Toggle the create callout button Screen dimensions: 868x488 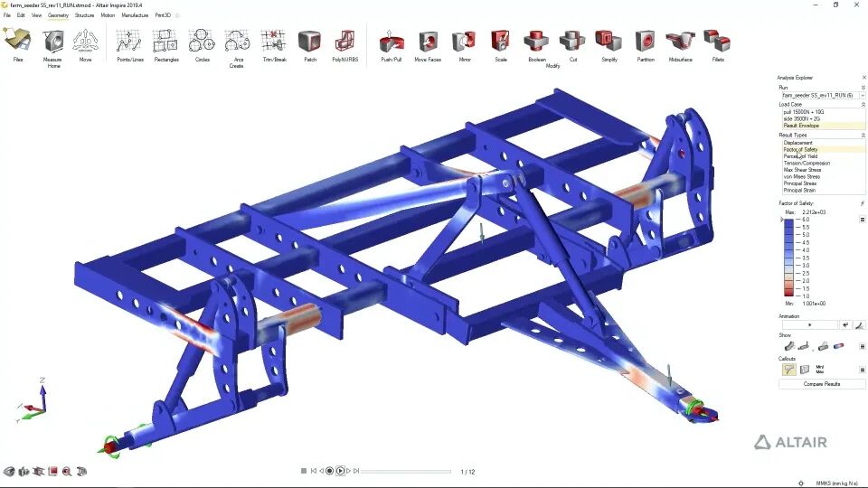pos(788,369)
